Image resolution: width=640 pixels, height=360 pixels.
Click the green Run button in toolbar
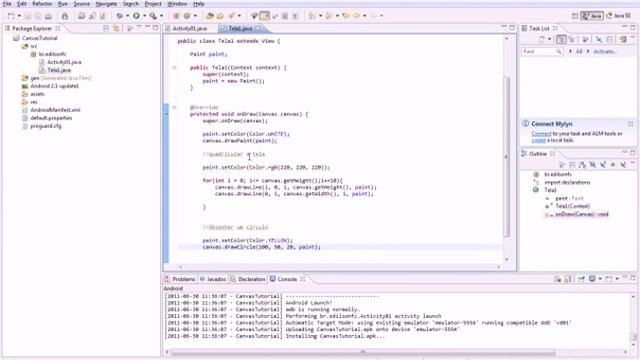tap(136, 16)
